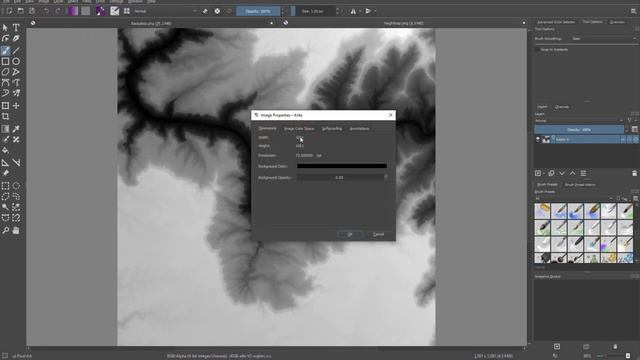Open brush presets tag filter dropdown
Image resolution: width=640 pixels, height=360 pixels.
coord(573,198)
